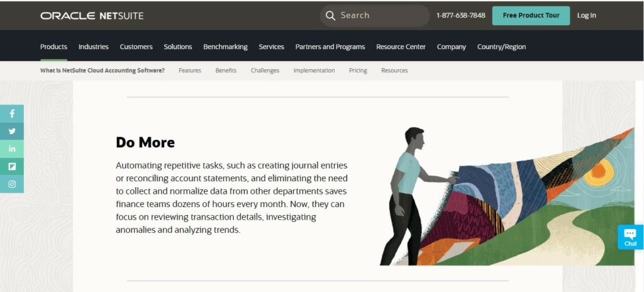Go to the Implementation section link
Image resolution: width=644 pixels, height=292 pixels.
[x=314, y=70]
